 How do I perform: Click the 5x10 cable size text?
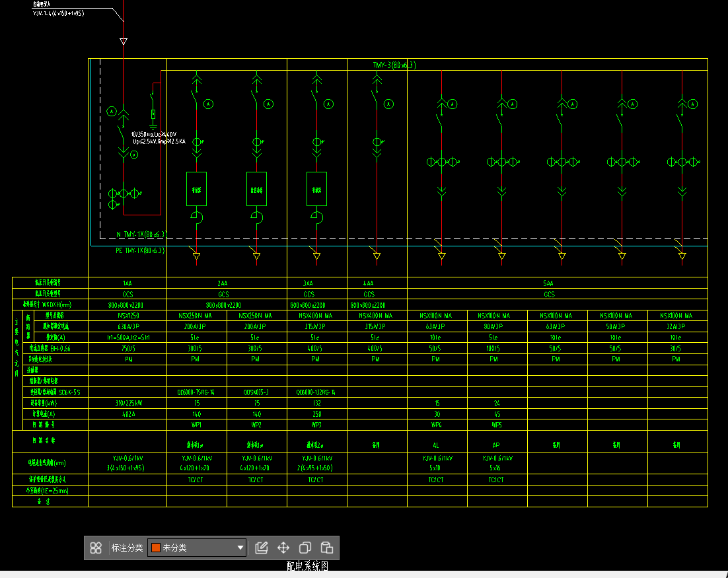pos(435,468)
